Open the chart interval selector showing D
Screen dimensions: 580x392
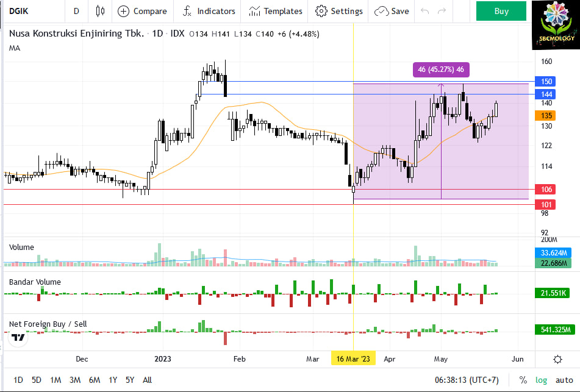point(76,11)
